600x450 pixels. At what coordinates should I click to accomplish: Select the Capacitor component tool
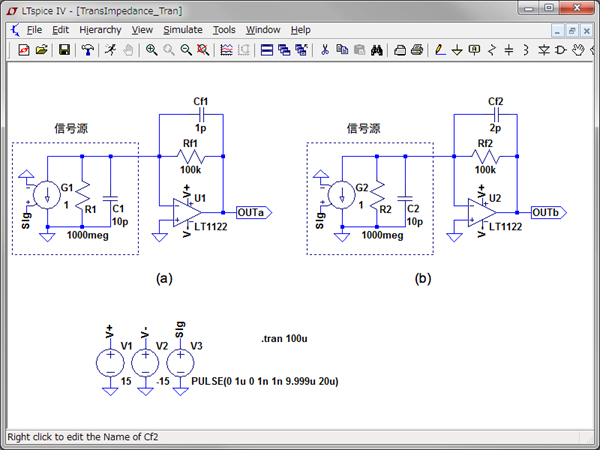(x=509, y=50)
